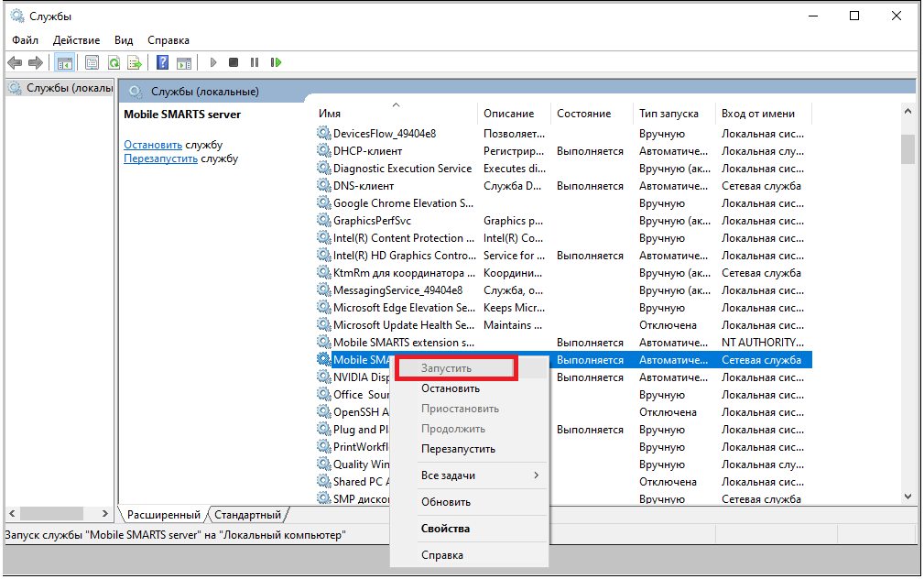Sort by the Вход от имени column header
Viewport: 924px width, 579px height.
(x=764, y=114)
